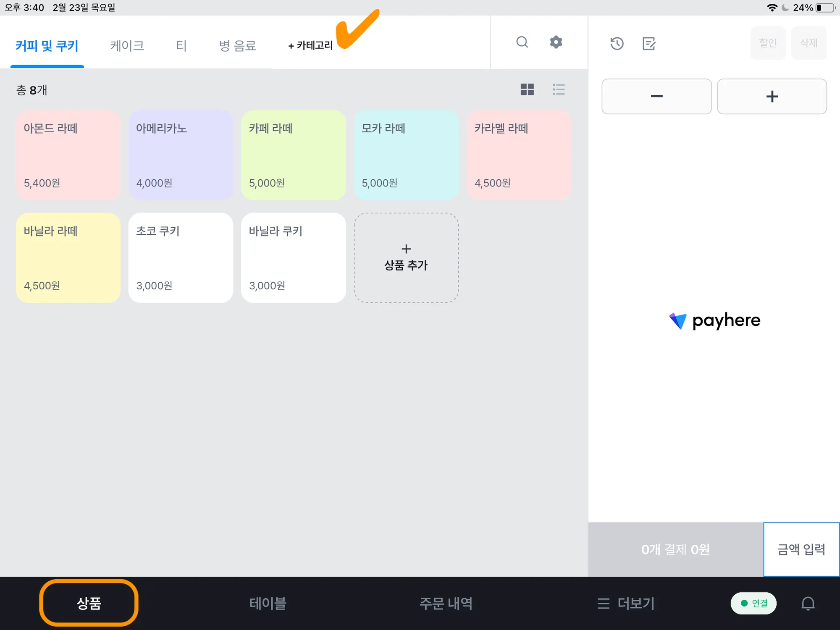840x630 pixels.
Task: Switch to grid view layout
Action: tap(527, 89)
